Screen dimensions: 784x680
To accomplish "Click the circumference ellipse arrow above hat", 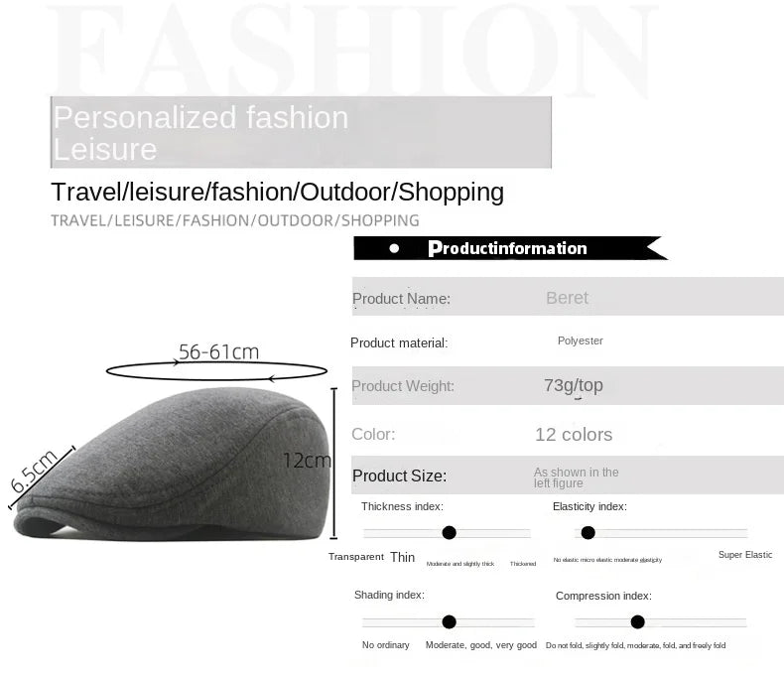I will click(x=216, y=371).
